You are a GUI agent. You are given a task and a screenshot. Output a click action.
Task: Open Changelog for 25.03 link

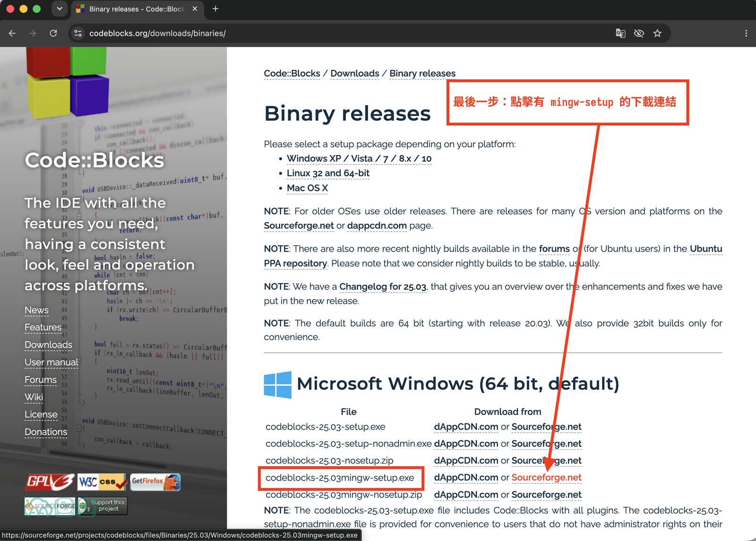[x=383, y=286]
